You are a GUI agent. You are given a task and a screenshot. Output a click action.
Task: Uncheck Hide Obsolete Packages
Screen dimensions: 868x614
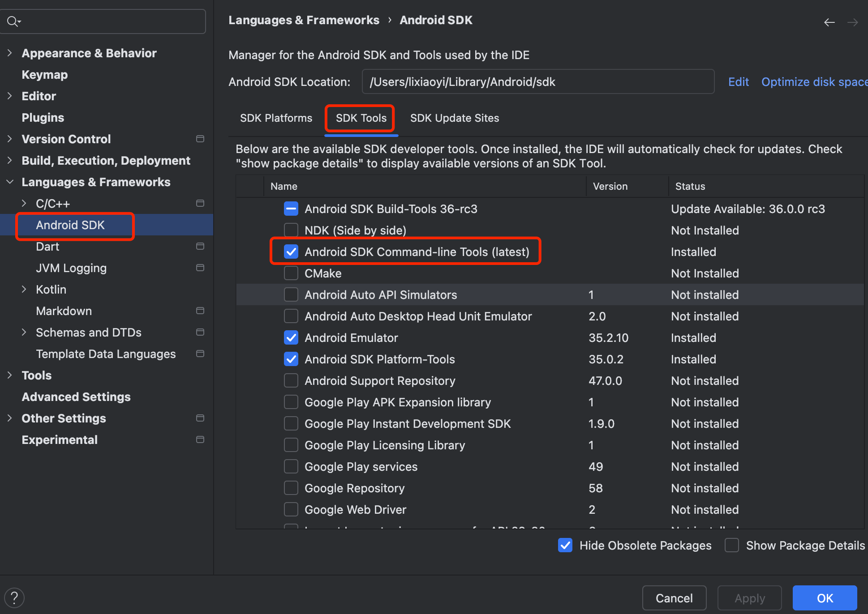point(565,545)
